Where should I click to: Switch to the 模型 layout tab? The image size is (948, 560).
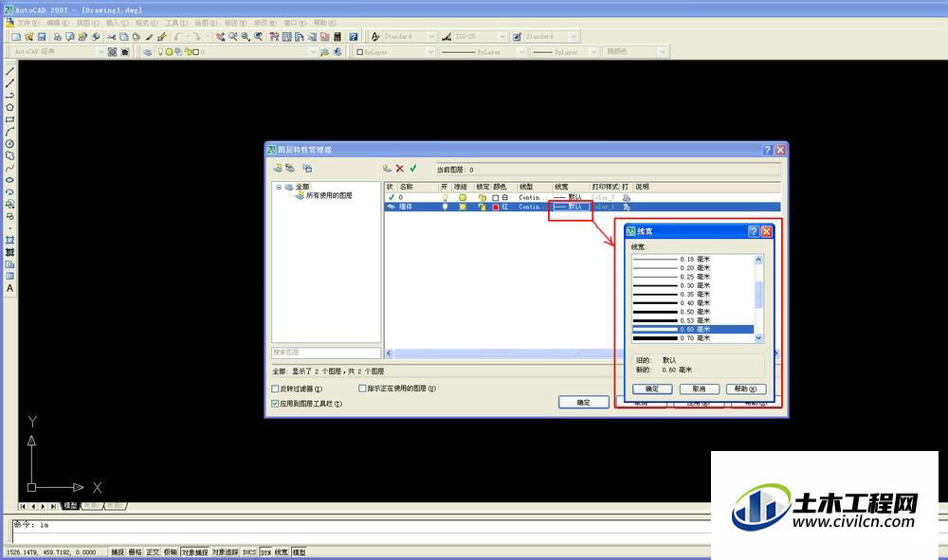coord(70,506)
